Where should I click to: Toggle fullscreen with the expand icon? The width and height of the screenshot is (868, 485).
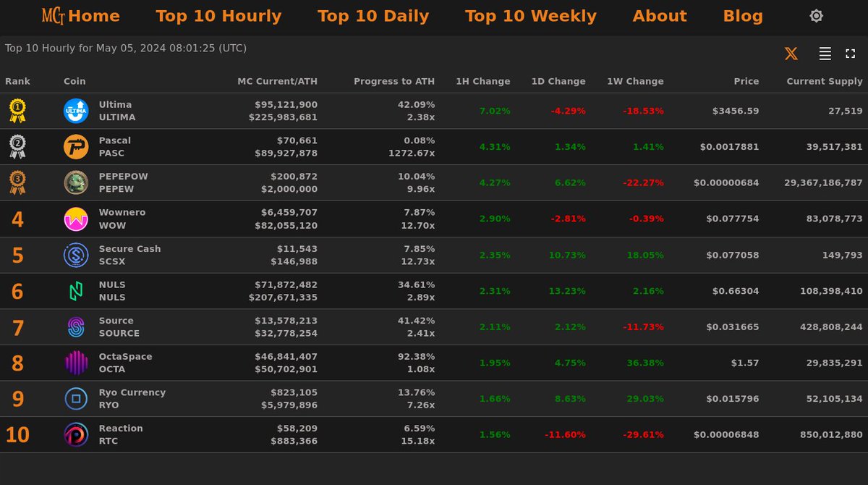(850, 54)
